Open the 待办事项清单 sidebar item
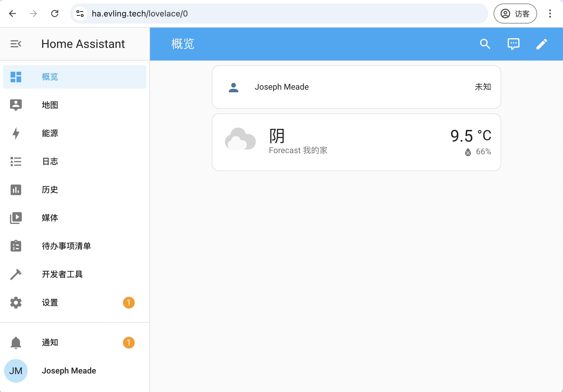Screen dimensions: 563x392 [x=75, y=246]
